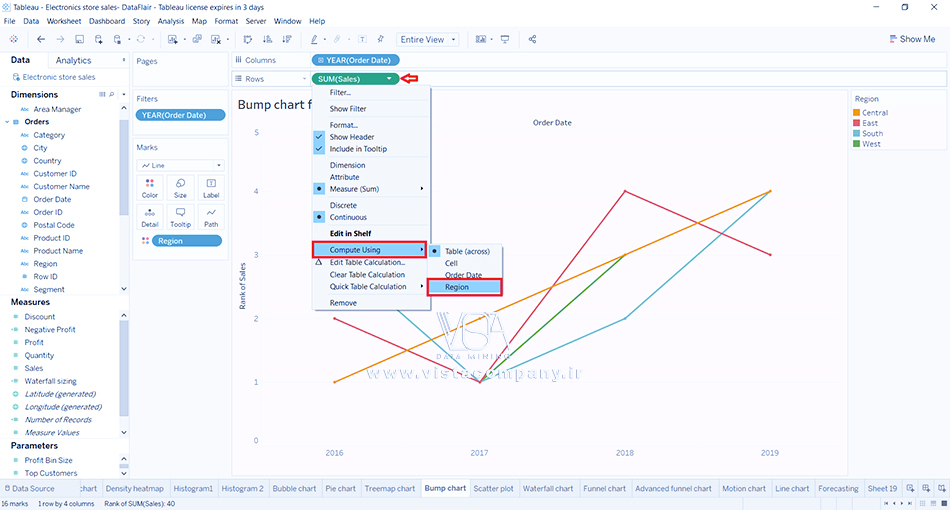Open the Size mark property

pyautogui.click(x=180, y=187)
